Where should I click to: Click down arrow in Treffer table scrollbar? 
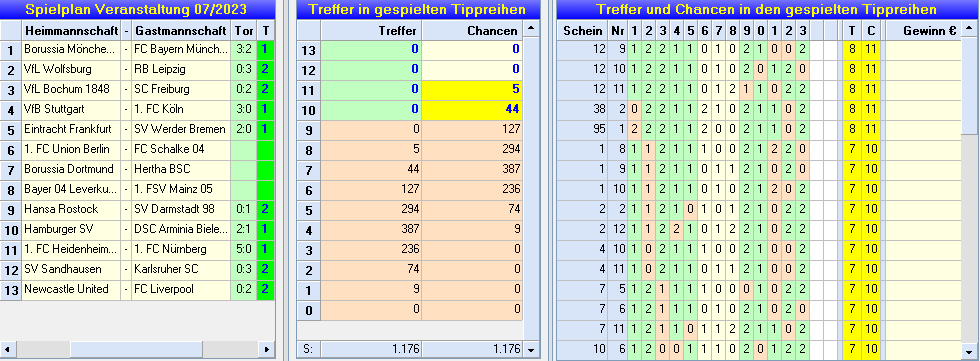click(531, 349)
